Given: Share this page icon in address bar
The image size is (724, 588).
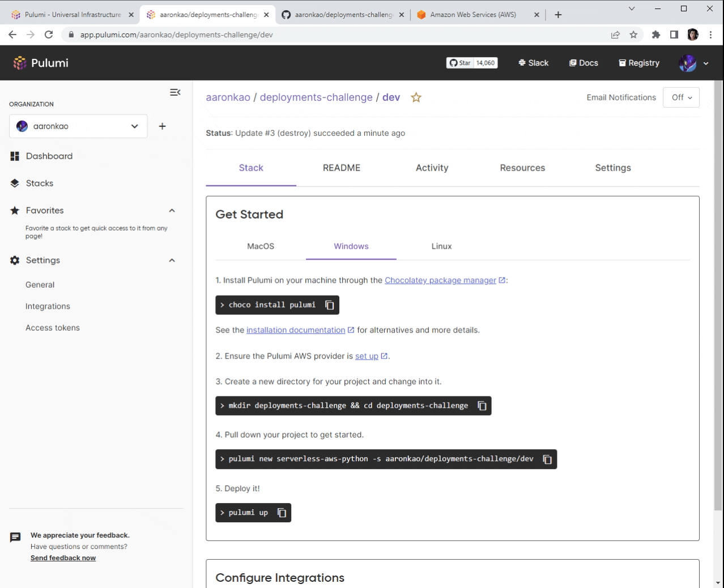Looking at the screenshot, I should (x=615, y=35).
